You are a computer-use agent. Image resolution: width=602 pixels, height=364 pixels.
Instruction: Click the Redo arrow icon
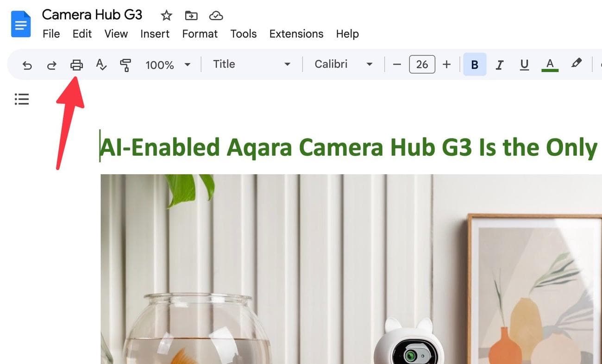(52, 65)
